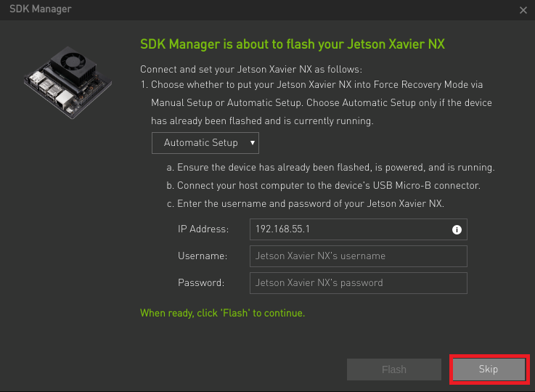
Task: Click the SDK Manager window title
Action: [40, 9]
